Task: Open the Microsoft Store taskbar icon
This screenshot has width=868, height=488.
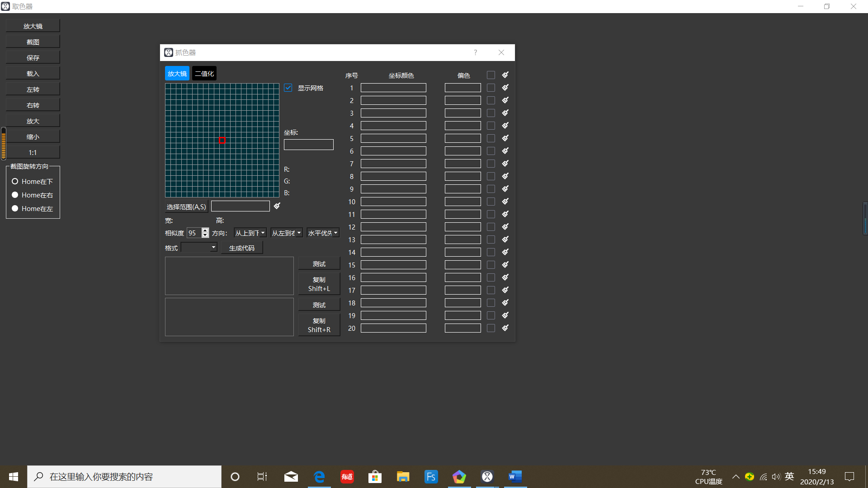Action: [x=375, y=477]
